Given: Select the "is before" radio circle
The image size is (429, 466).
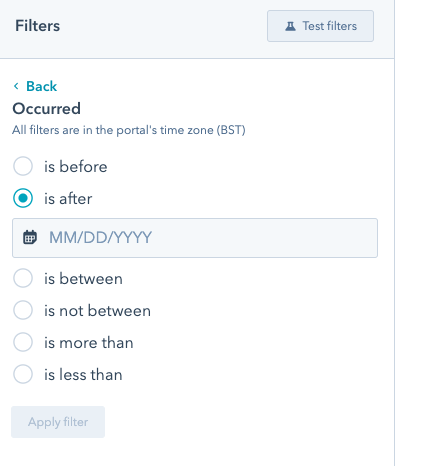Looking at the screenshot, I should point(23,166).
